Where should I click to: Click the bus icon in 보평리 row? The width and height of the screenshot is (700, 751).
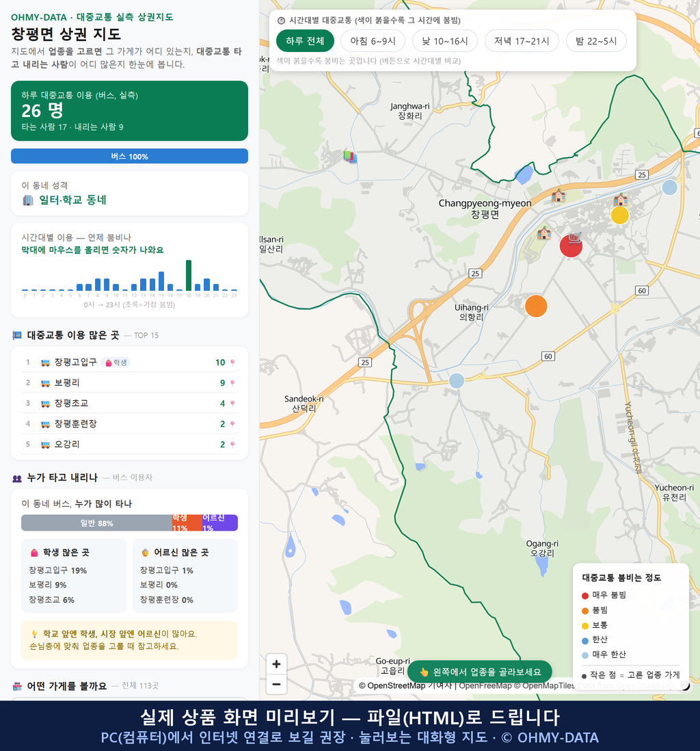point(46,383)
